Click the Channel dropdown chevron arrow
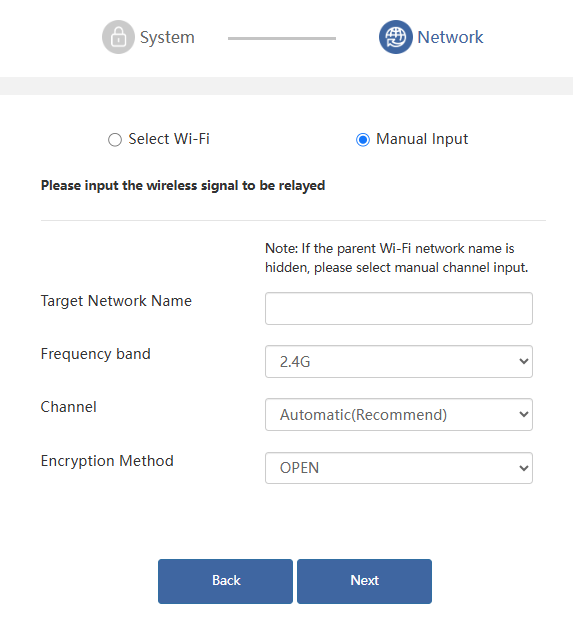Screen dimensions: 573x626 (x=523, y=414)
